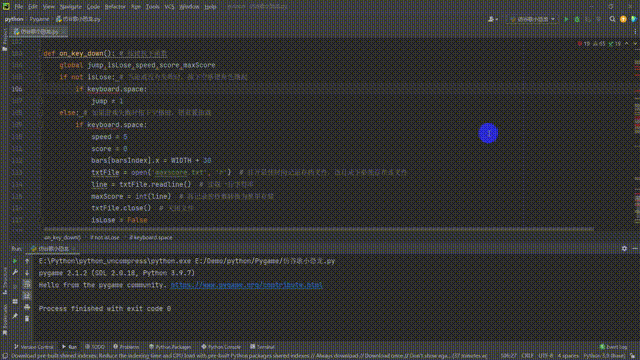Click the 'if keyboard.space' breadcrumb
This screenshot has width=640, height=360.
tap(151, 238)
